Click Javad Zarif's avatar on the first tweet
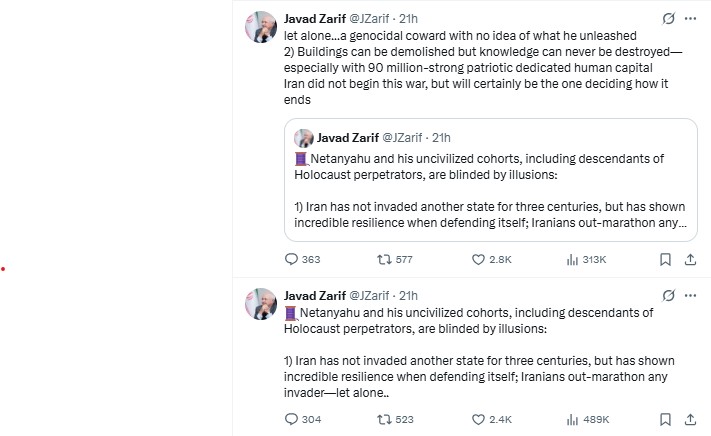 click(260, 27)
